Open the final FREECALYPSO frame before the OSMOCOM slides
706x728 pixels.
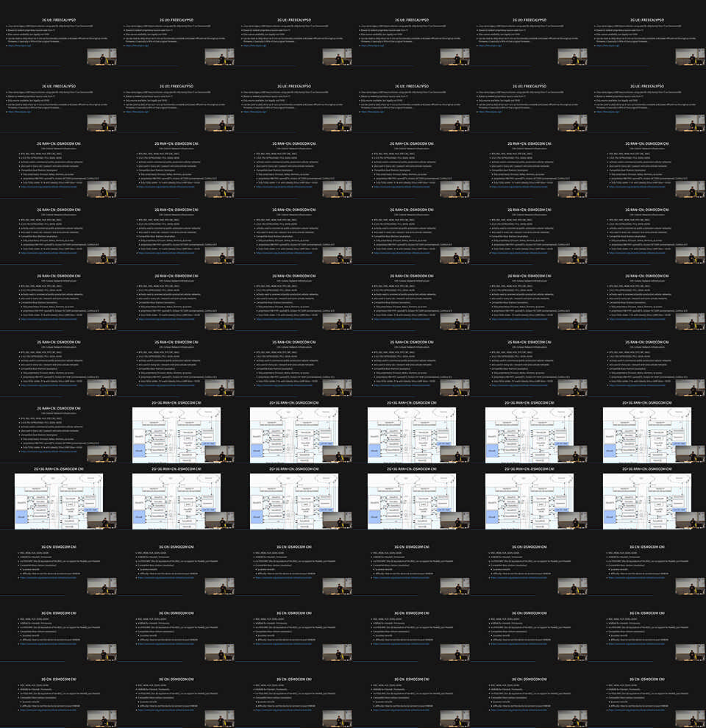pyautogui.click(x=647, y=99)
